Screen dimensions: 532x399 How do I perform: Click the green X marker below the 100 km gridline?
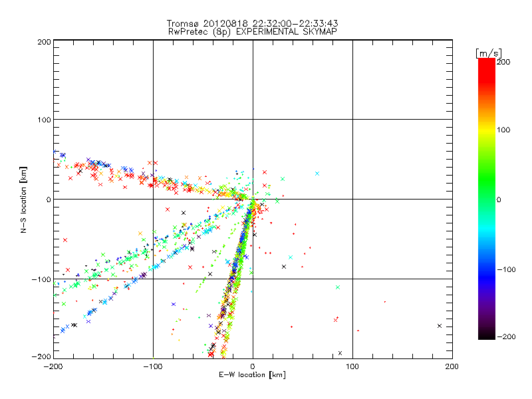tap(338, 287)
